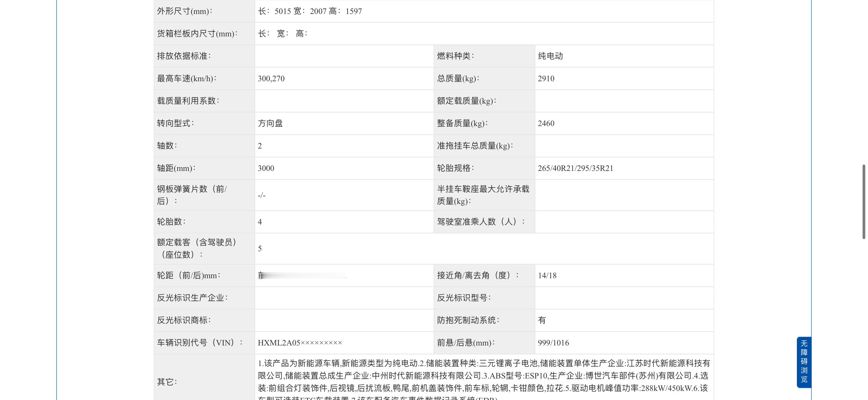This screenshot has width=868, height=400.
Task: Select the 999/1016 overhang value
Action: click(553, 343)
